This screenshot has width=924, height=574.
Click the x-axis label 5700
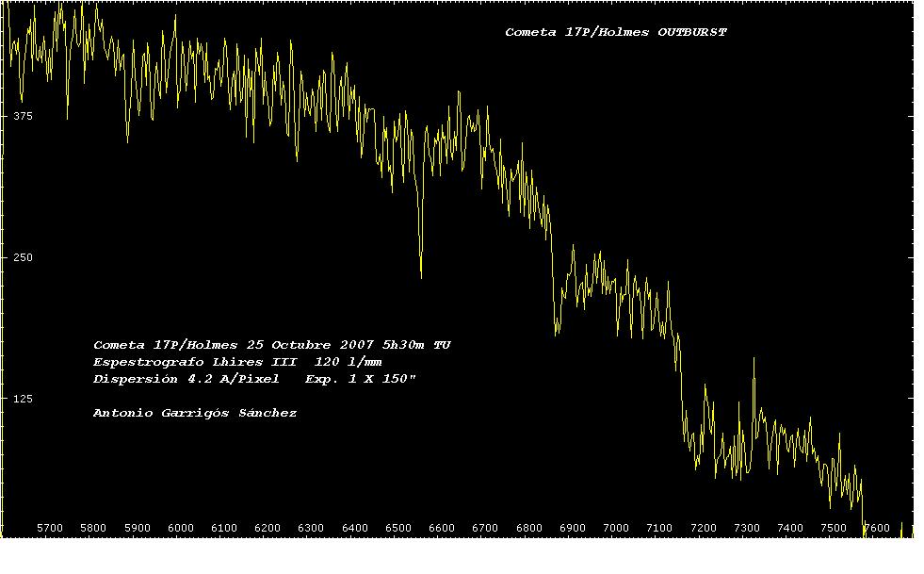click(50, 528)
